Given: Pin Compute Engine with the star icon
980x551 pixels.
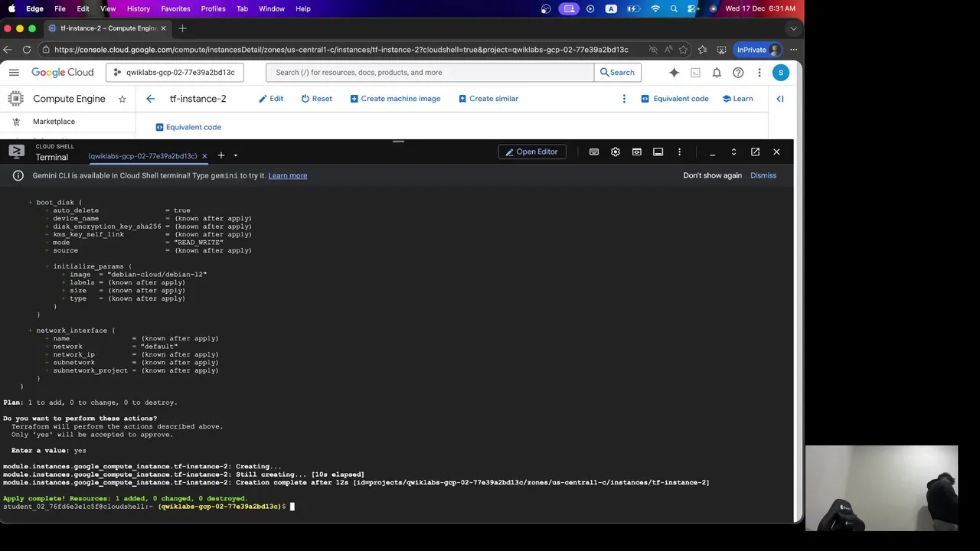Looking at the screenshot, I should coord(122,99).
